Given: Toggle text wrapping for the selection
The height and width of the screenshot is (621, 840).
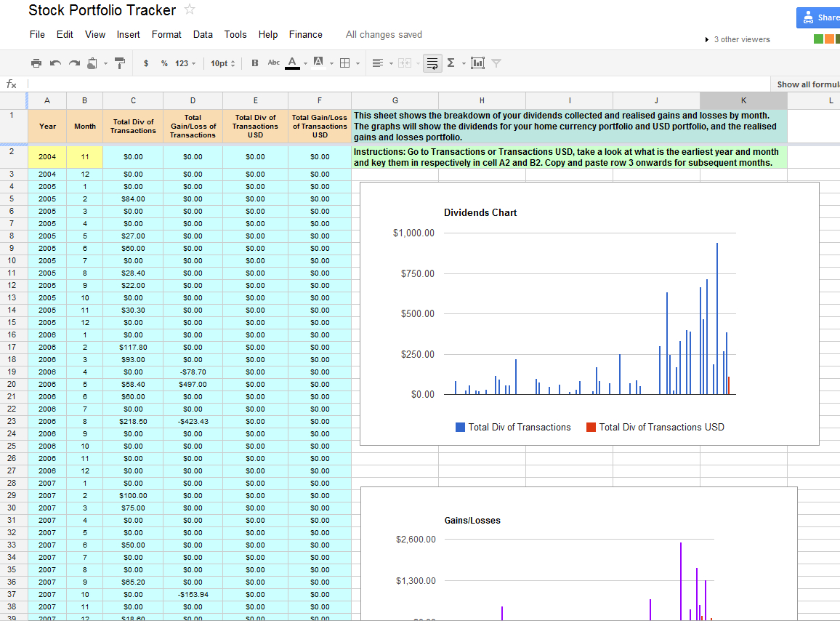Looking at the screenshot, I should (432, 63).
